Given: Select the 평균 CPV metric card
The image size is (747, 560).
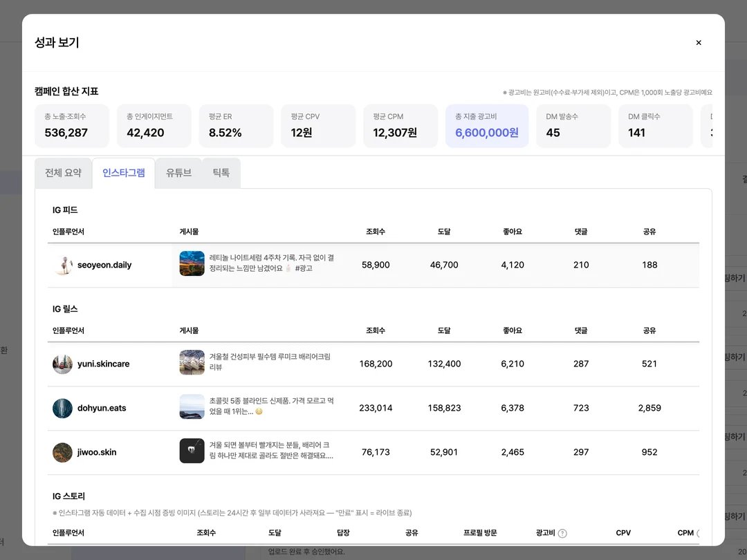Looking at the screenshot, I should [318, 126].
